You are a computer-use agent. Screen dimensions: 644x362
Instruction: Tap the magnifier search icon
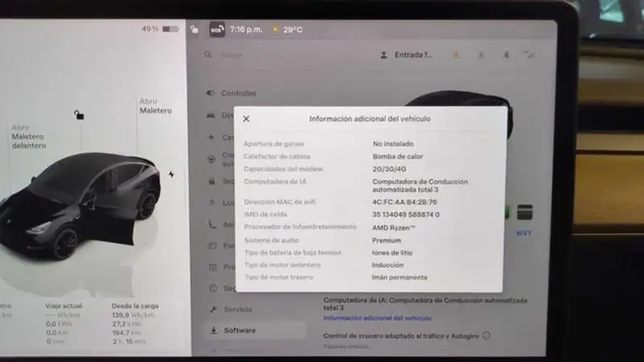tap(208, 55)
